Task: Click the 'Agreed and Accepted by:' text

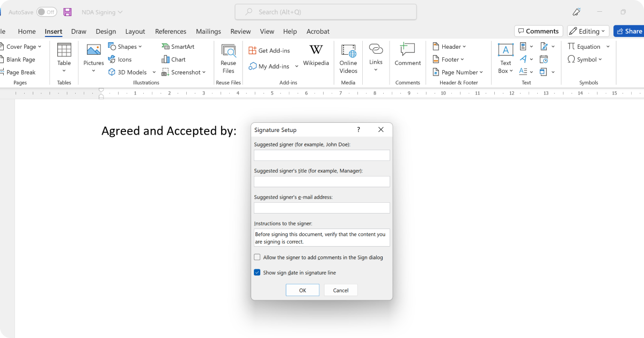Action: 169,131
